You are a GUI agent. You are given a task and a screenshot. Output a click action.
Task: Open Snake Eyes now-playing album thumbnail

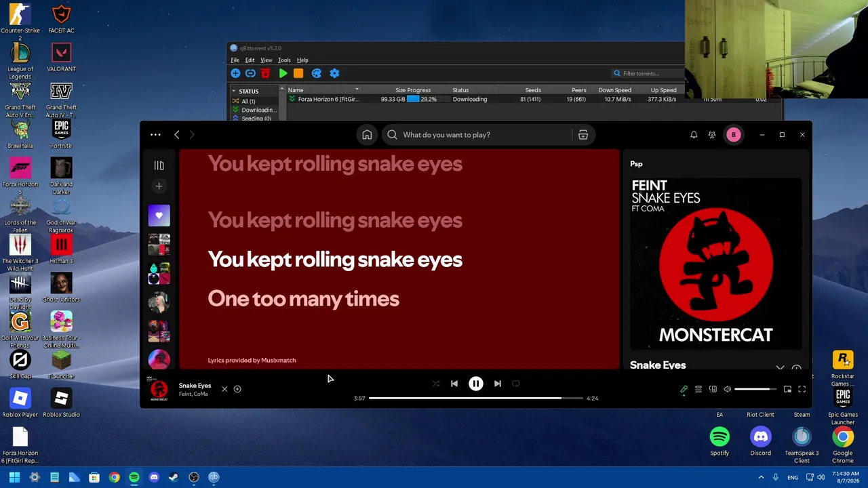[x=159, y=389]
